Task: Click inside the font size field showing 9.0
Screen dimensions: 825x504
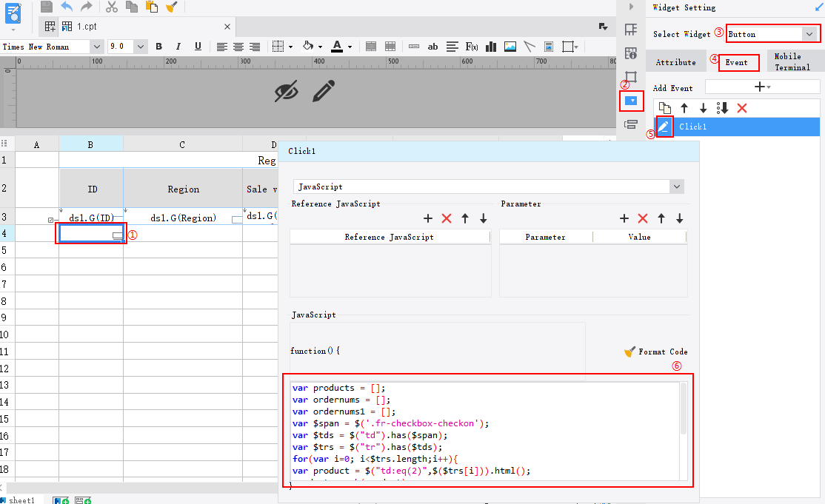Action: click(x=122, y=46)
